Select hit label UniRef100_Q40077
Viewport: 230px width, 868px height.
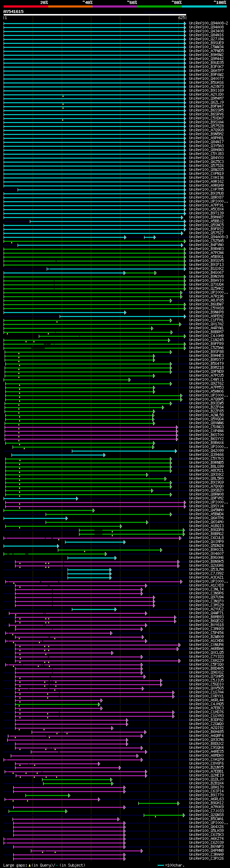click(206, 78)
